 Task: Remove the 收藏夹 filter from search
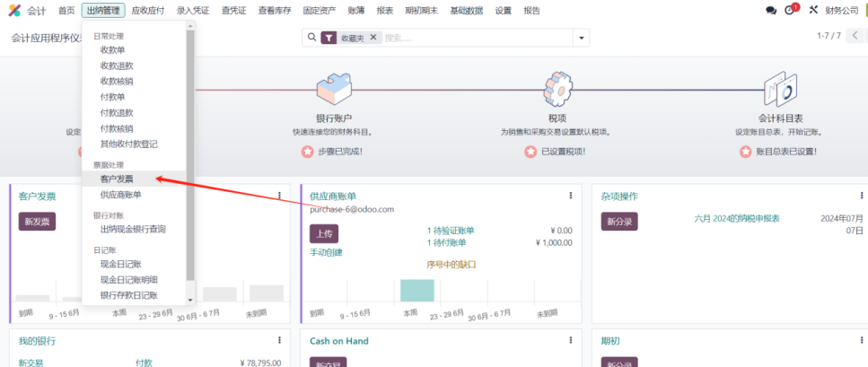pyautogui.click(x=373, y=38)
